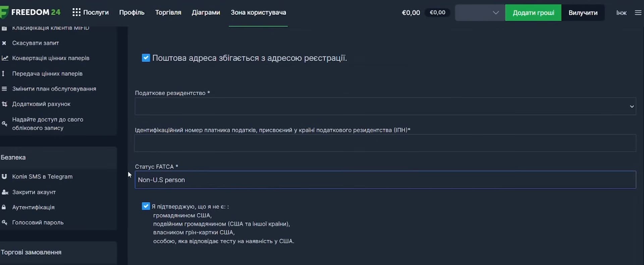644x265 pixels.
Task: Open the Статус FATCA select field
Action: pos(385,180)
